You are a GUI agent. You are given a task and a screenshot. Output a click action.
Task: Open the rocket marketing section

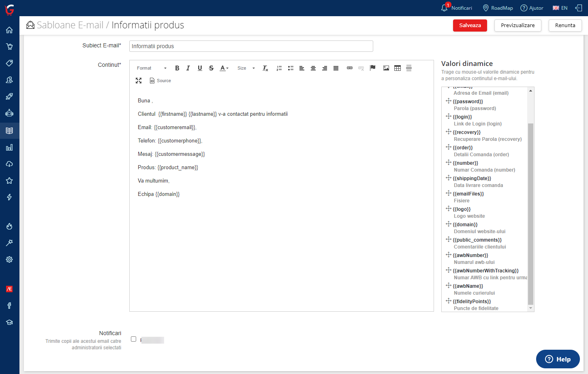pos(9,96)
